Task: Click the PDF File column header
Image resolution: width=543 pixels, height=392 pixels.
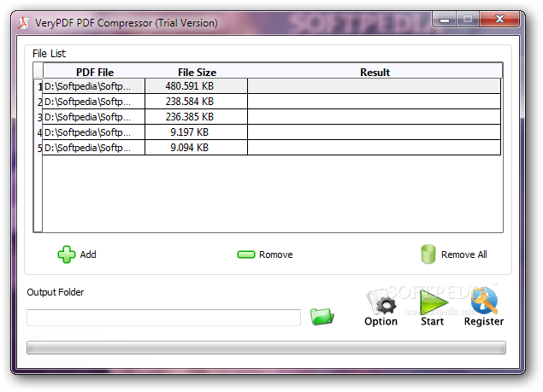Action: tap(95, 72)
